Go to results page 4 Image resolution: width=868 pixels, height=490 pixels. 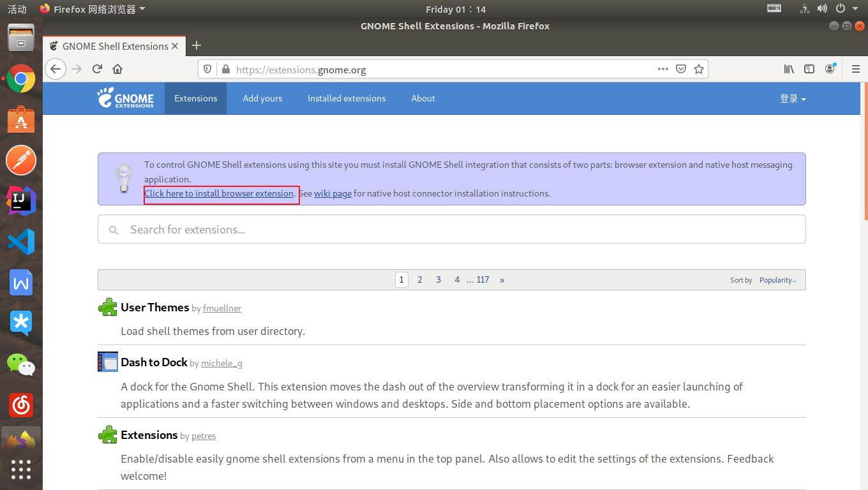457,279
